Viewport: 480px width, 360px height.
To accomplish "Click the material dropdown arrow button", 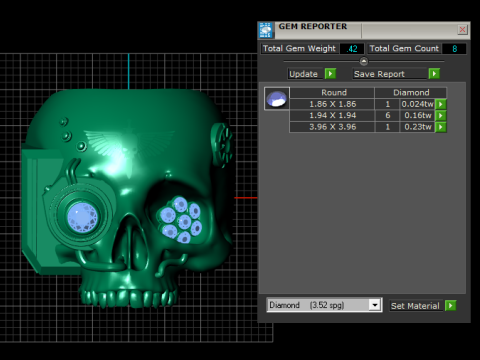I will 375,305.
